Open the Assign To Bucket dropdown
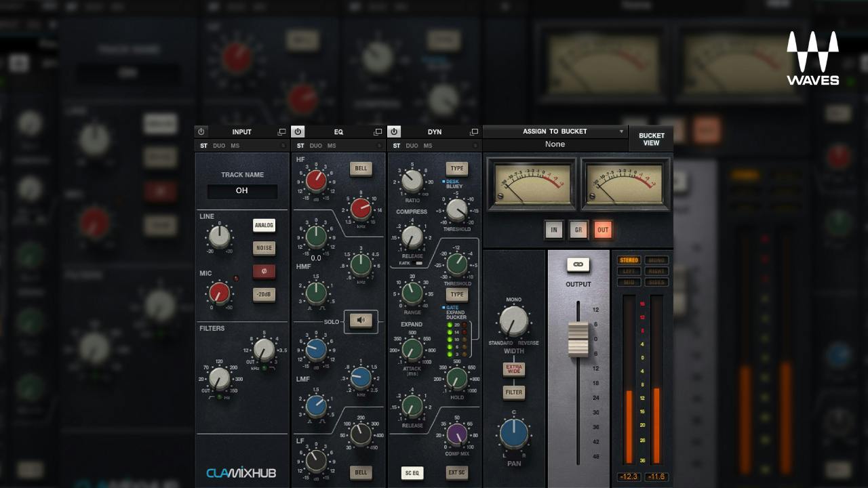Image resolution: width=868 pixels, height=488 pixels. pos(555,131)
